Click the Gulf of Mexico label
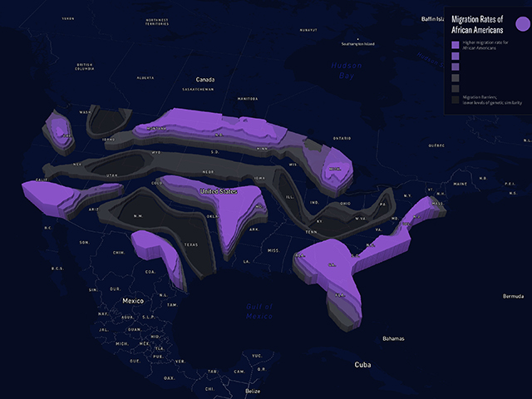Image resolution: width=532 pixels, height=399 pixels. click(x=259, y=311)
